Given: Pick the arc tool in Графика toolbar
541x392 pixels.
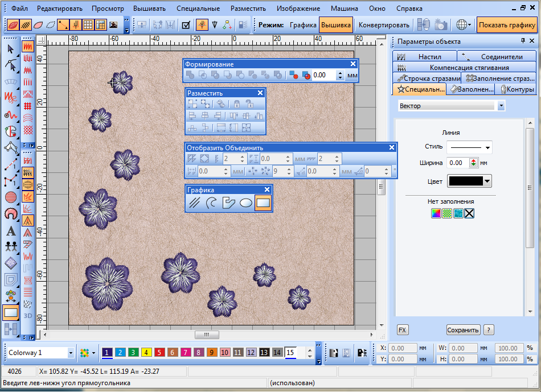Looking at the screenshot, I should 211,202.
